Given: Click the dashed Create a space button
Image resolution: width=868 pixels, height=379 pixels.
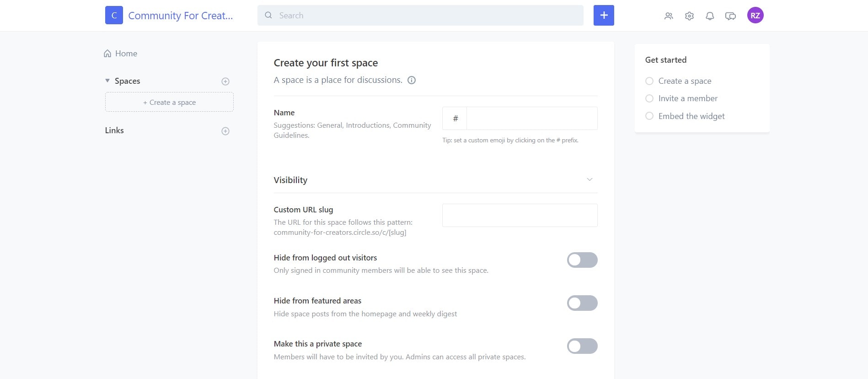Looking at the screenshot, I should coord(169,102).
